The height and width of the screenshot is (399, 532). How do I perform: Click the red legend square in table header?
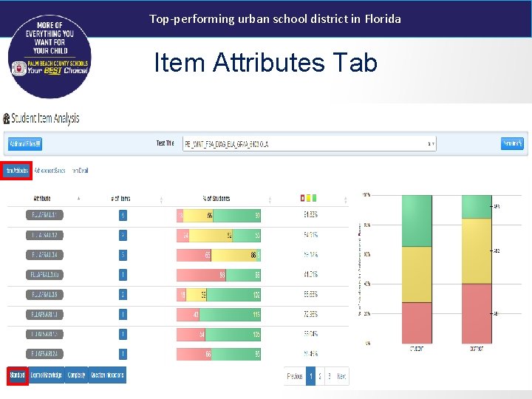tap(302, 198)
